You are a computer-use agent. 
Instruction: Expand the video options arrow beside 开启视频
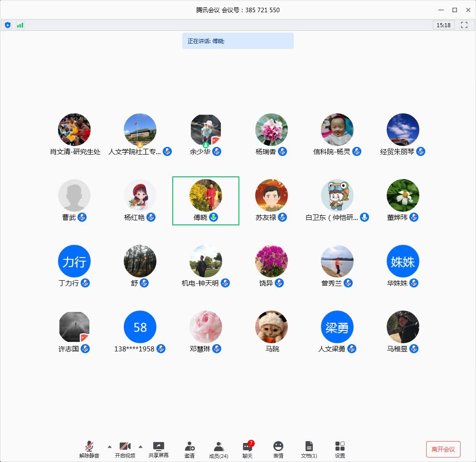pos(141,446)
